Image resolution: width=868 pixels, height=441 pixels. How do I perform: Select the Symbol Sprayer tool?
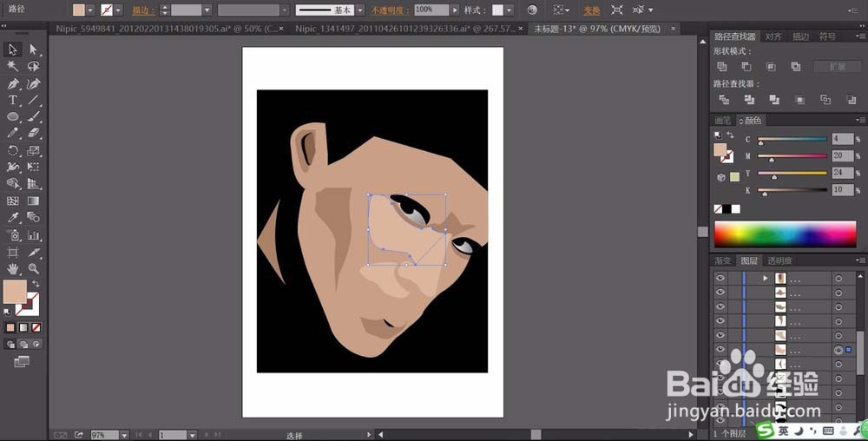pos(13,235)
